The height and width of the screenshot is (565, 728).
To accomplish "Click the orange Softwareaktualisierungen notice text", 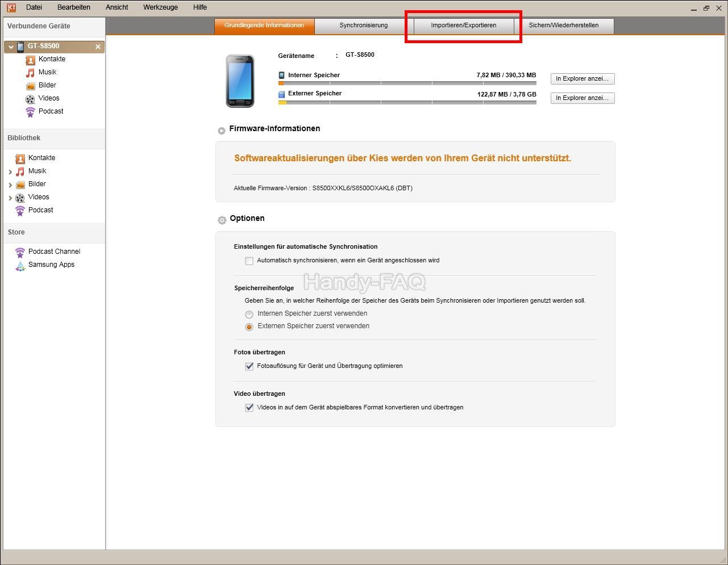I will (x=403, y=158).
